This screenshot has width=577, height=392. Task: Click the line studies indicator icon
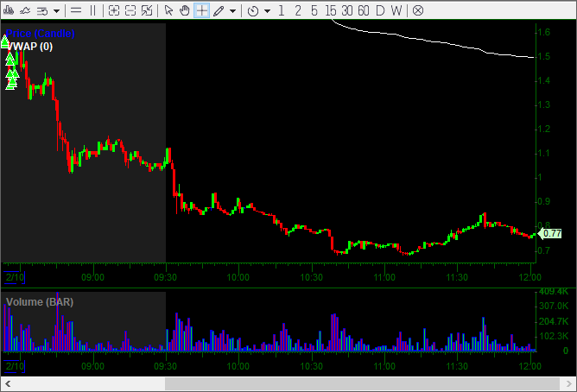[x=25, y=10]
